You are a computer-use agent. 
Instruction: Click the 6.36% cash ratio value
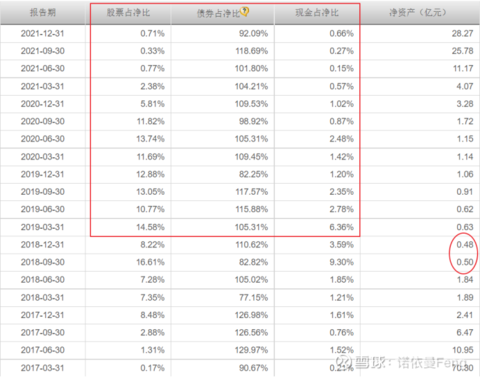[x=341, y=227]
